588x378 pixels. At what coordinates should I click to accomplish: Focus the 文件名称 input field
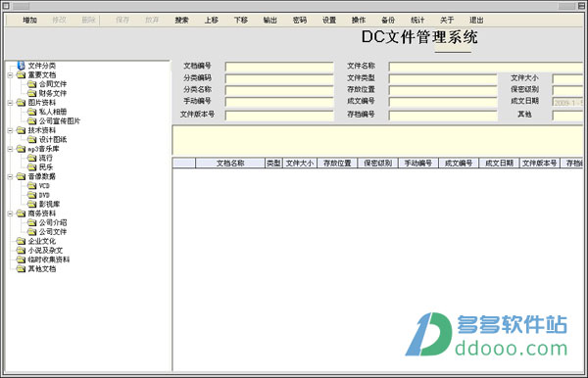[x=486, y=67]
